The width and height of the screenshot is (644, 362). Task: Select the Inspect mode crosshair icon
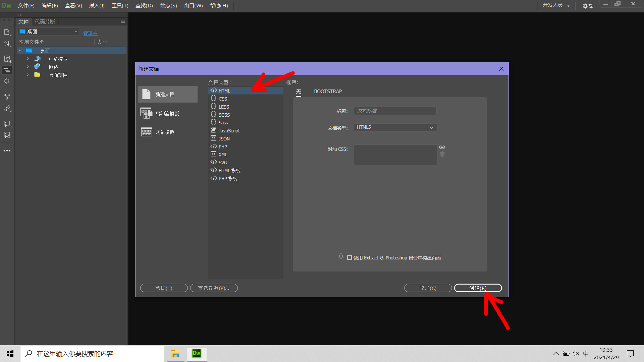[x=7, y=81]
